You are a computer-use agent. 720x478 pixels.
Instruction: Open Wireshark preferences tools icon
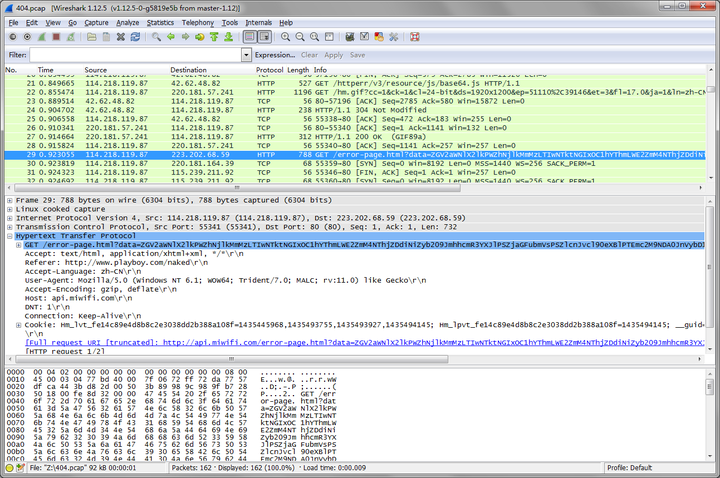pos(394,37)
